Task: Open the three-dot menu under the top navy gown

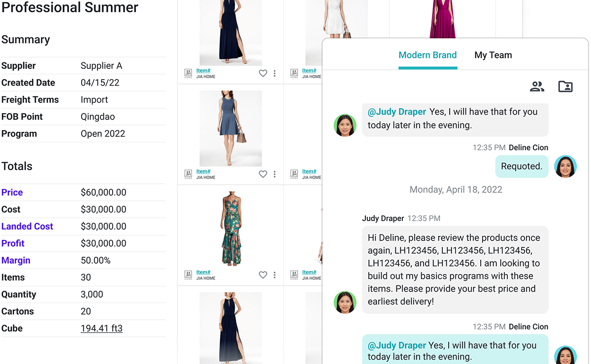Action: [x=275, y=73]
